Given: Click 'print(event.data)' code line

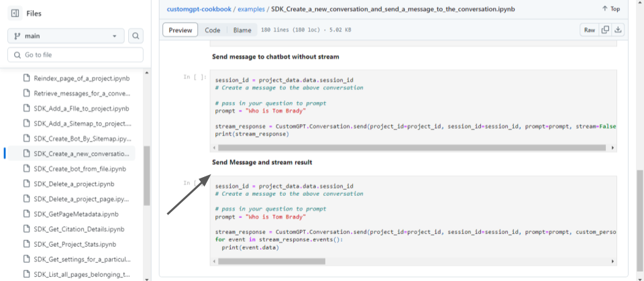Looking at the screenshot, I should [x=250, y=247].
